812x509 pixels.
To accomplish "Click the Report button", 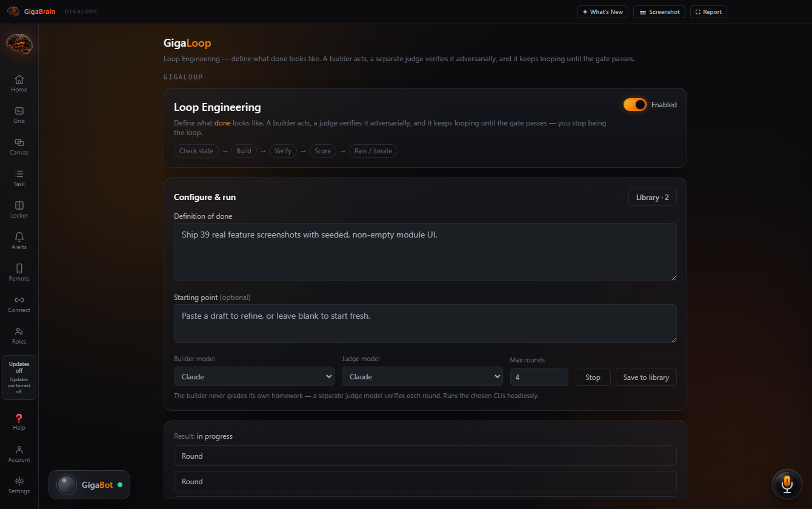I will point(708,12).
